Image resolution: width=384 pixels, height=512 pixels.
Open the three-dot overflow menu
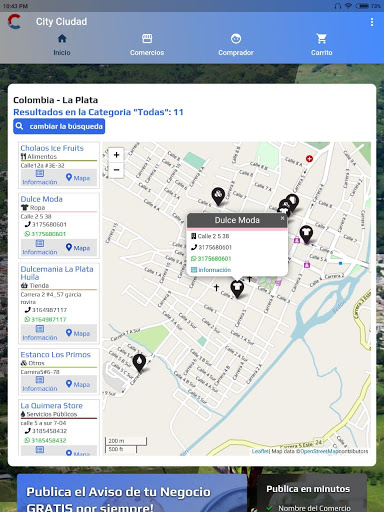tap(372, 22)
